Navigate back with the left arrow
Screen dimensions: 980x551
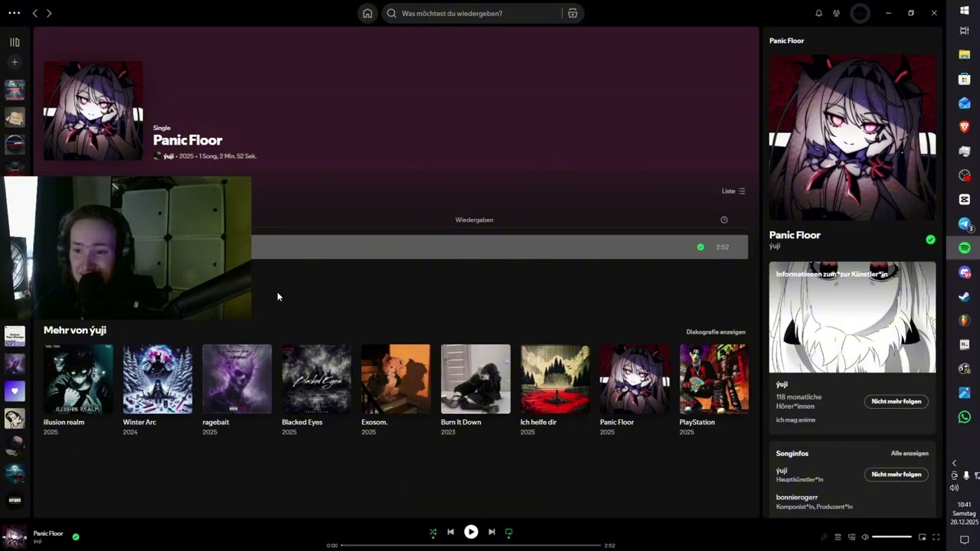pyautogui.click(x=34, y=13)
